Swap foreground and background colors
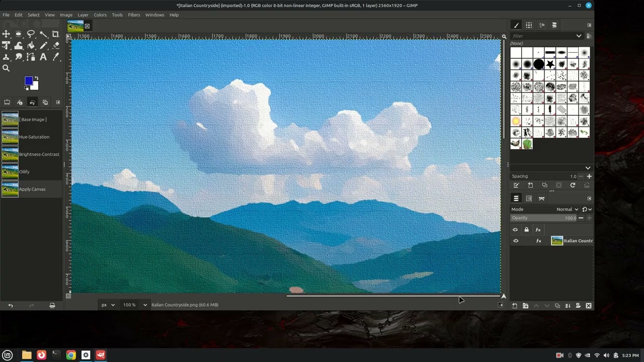644x362 pixels. click(x=36, y=78)
